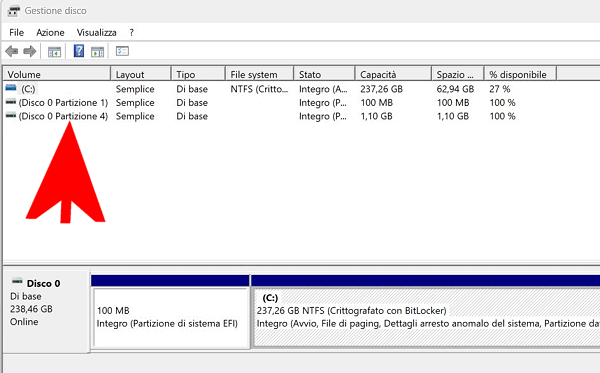Sort by the Layout column header
The width and height of the screenshot is (600, 373).
point(140,74)
